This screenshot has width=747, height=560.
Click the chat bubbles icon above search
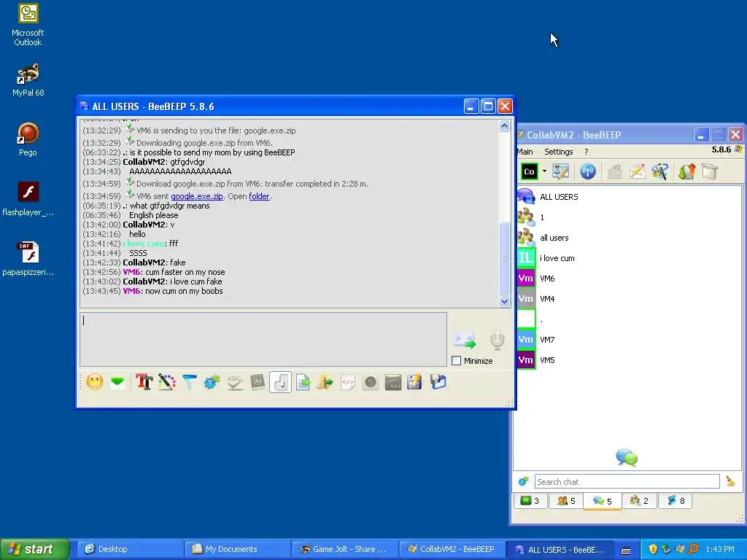tap(627, 458)
